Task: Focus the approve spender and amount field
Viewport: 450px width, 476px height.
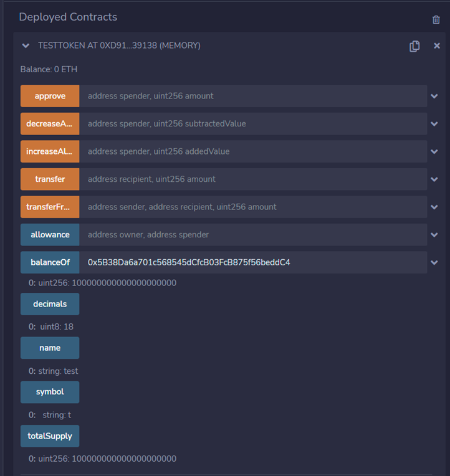Action: [x=253, y=96]
